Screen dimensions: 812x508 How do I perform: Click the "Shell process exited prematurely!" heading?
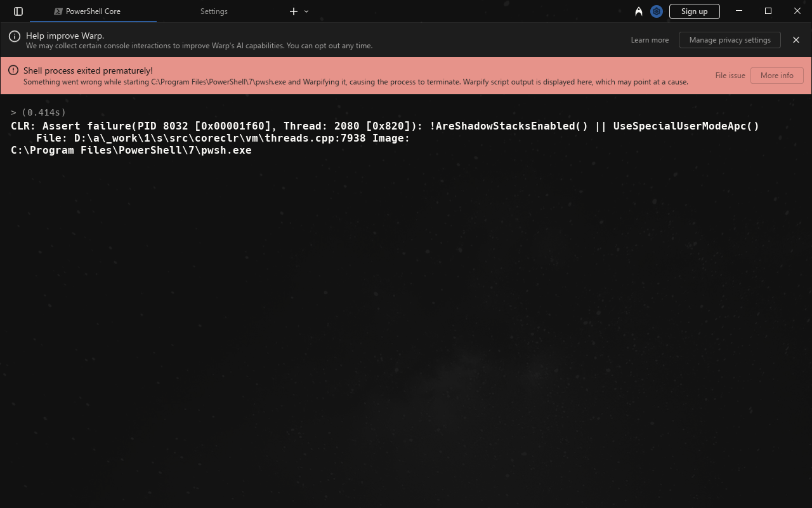(88, 70)
